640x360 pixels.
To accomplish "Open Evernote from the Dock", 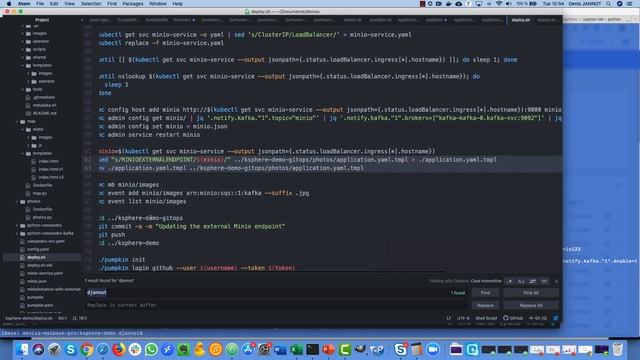I will coord(183,349).
